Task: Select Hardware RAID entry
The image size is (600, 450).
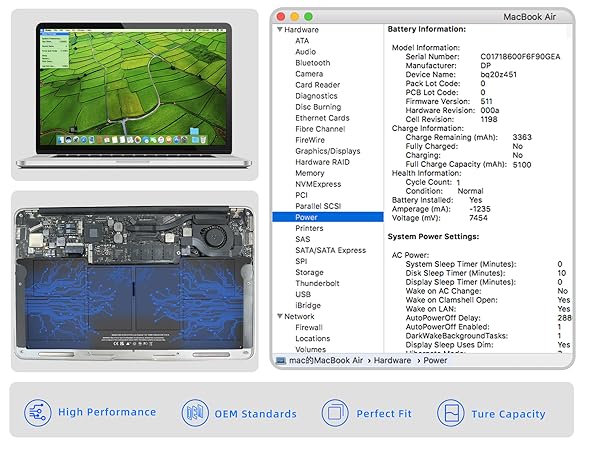Action: (322, 162)
